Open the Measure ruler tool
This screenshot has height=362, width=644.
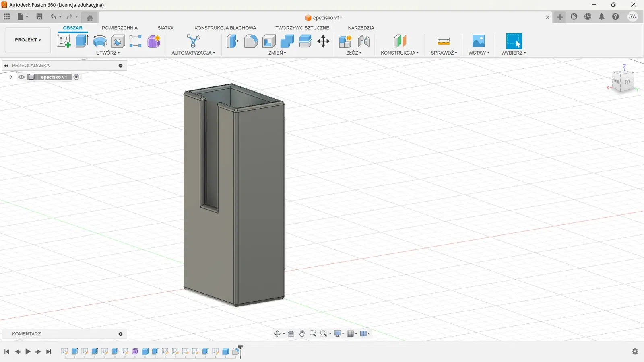tap(443, 41)
